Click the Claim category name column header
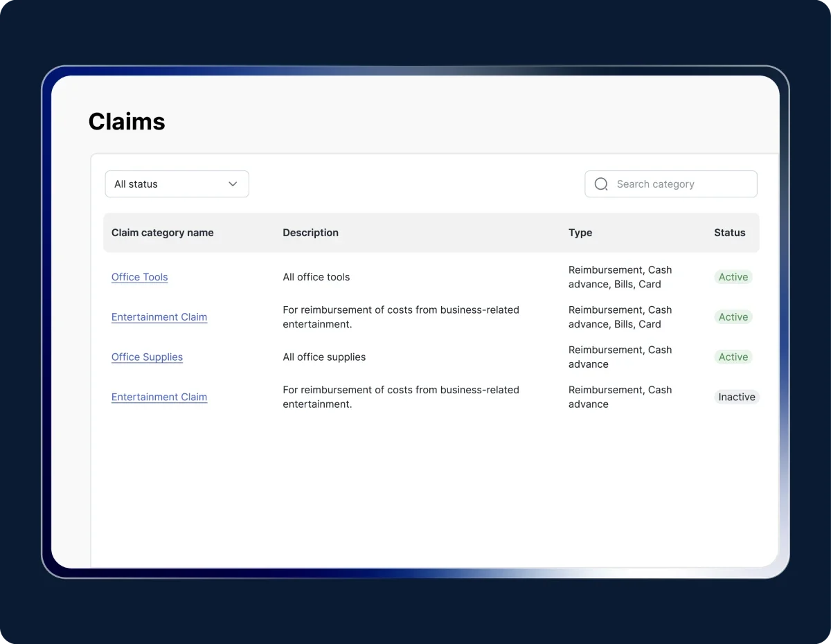831x644 pixels. click(162, 233)
